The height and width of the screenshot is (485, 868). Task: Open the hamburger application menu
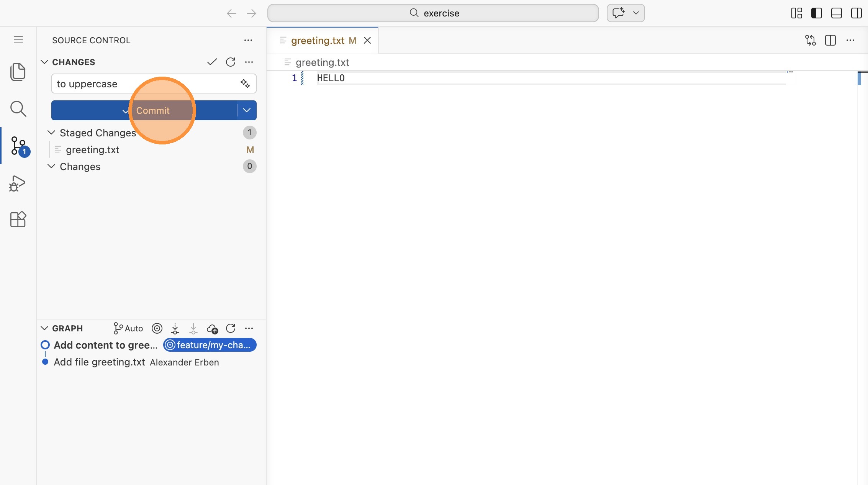(18, 40)
